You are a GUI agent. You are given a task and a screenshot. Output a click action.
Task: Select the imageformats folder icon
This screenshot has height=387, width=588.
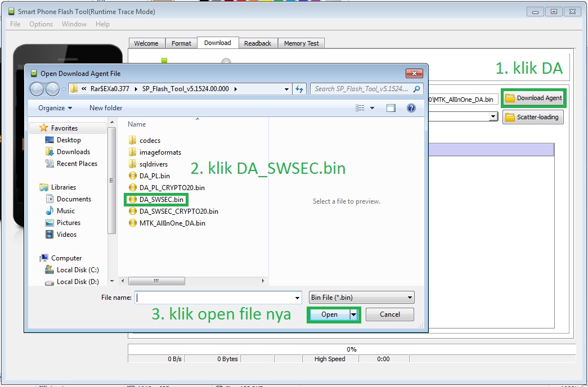pyautogui.click(x=132, y=152)
